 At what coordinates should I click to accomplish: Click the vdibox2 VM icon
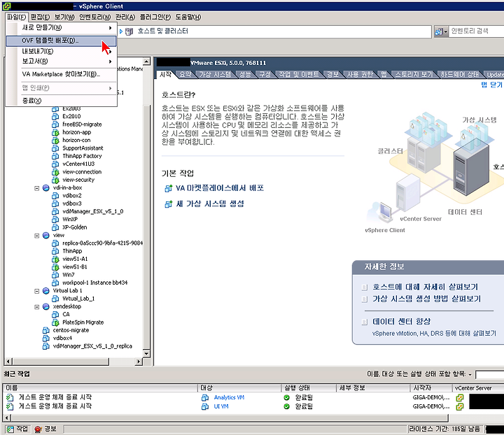pyautogui.click(x=55, y=196)
